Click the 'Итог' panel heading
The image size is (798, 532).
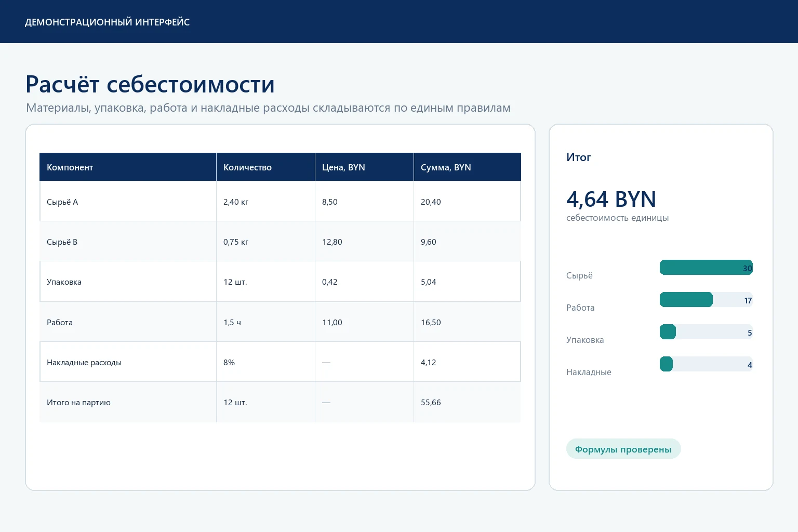pyautogui.click(x=578, y=157)
